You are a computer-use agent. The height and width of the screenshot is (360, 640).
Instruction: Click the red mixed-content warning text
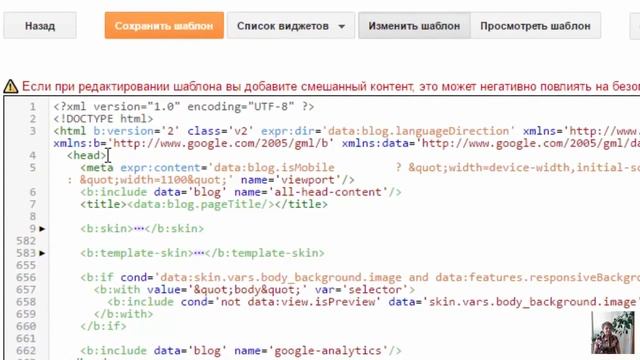coord(331,87)
